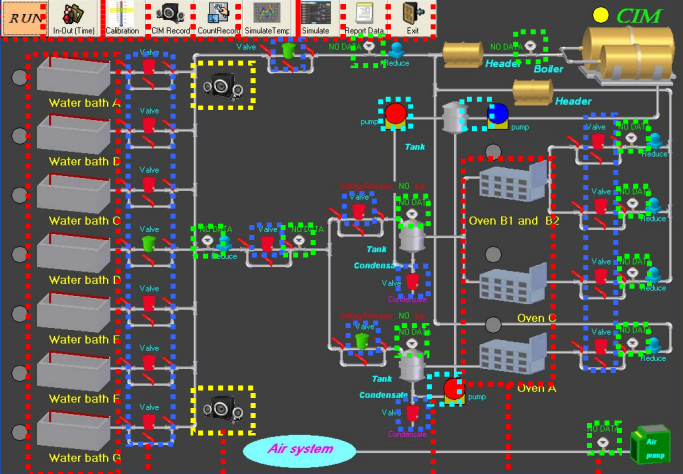
Task: Click the Boiler tank graphic
Action: (629, 54)
